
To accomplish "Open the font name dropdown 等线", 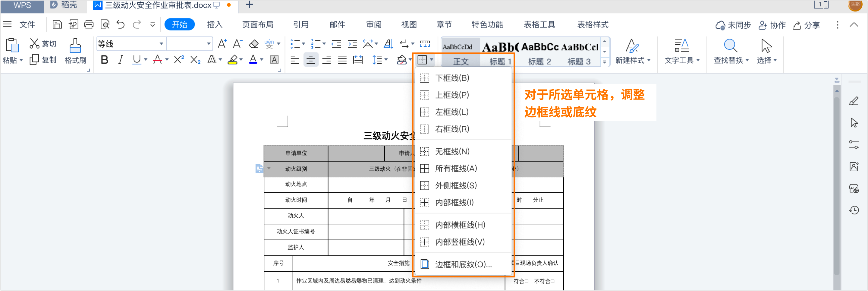I will pyautogui.click(x=162, y=44).
